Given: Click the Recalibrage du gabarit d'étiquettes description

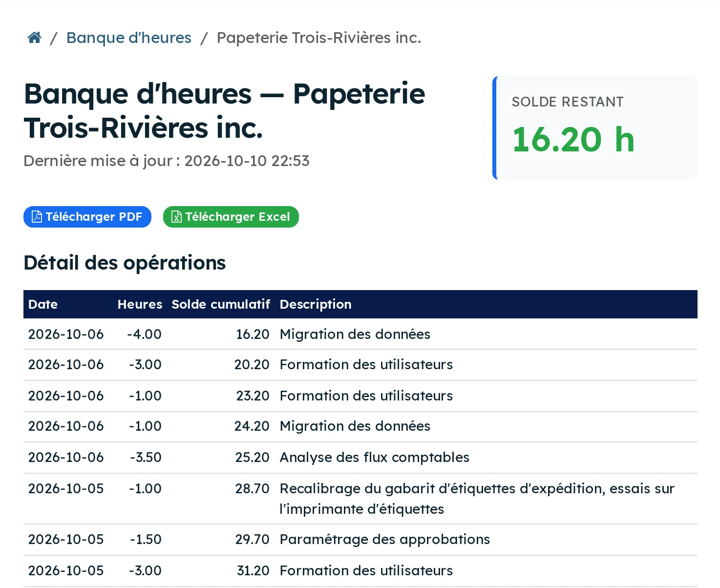Looking at the screenshot, I should click(477, 499).
